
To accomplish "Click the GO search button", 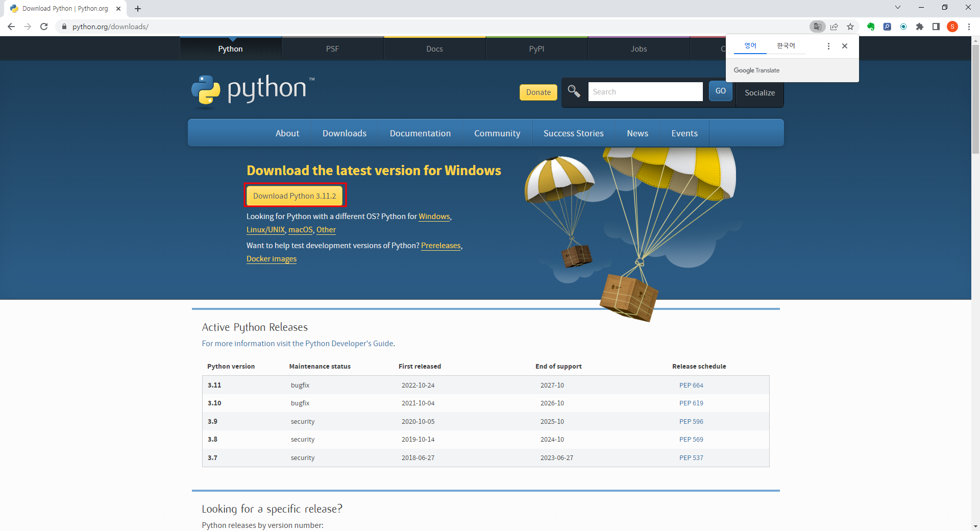I will (720, 91).
